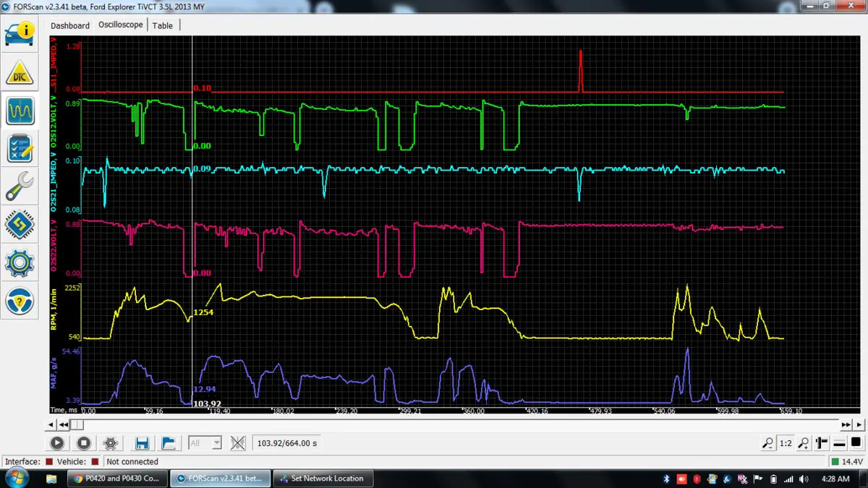This screenshot has width=868, height=488.
Task: Select the oscilloscope sidebar icon
Action: [20, 111]
